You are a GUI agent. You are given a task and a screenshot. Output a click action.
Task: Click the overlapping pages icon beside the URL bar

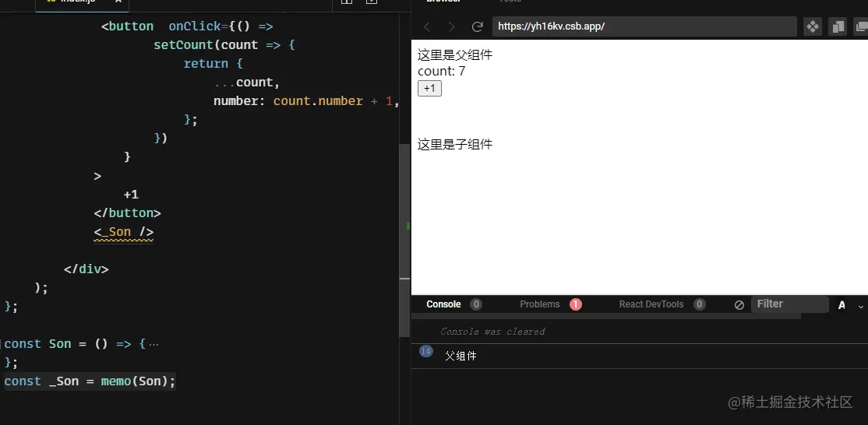(x=838, y=26)
